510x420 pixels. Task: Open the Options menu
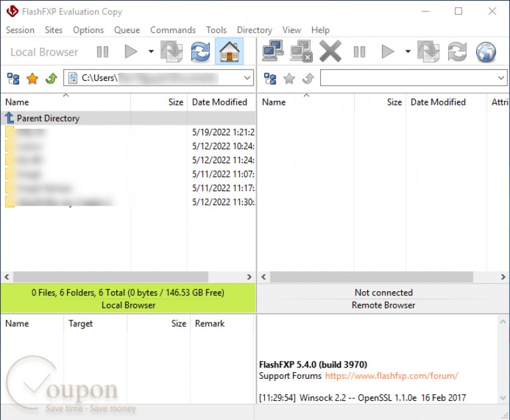[x=88, y=31]
